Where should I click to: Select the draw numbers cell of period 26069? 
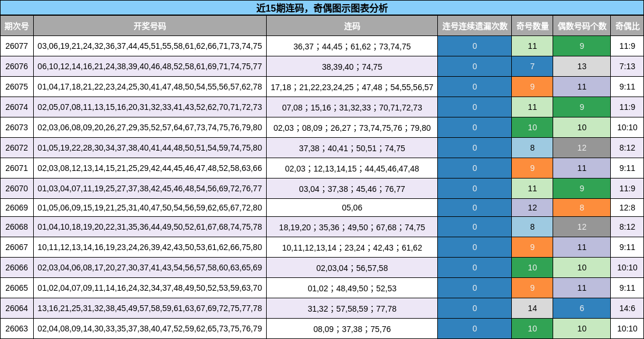coord(148,208)
